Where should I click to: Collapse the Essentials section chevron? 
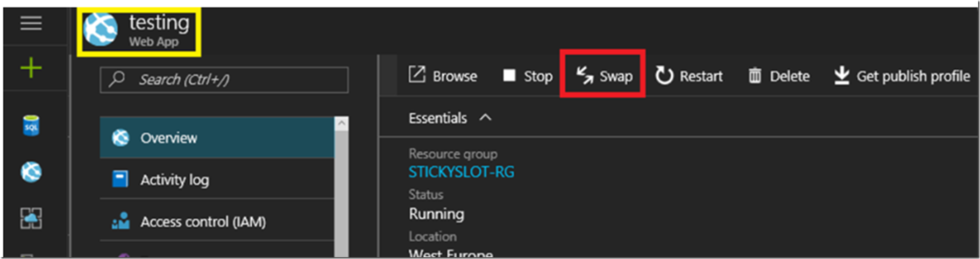tap(485, 117)
